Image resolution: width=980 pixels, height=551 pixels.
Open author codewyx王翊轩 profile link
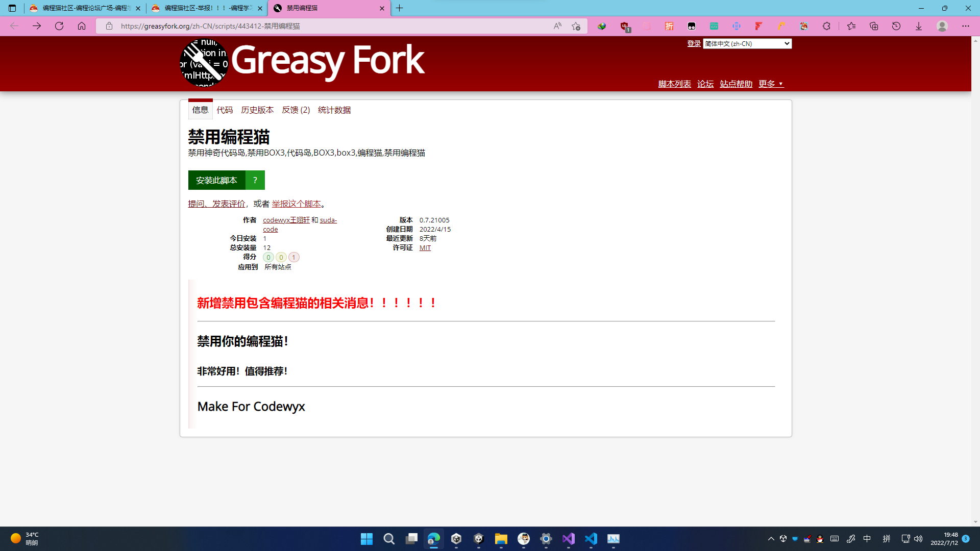pyautogui.click(x=286, y=220)
